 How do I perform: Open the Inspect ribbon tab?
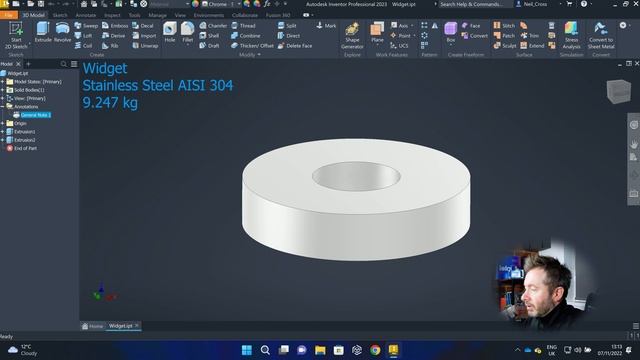point(112,15)
